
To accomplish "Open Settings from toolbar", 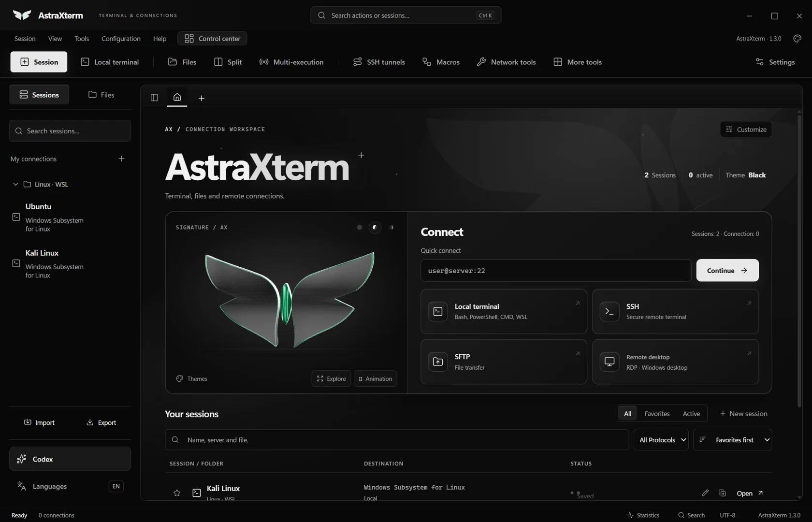I will click(775, 62).
